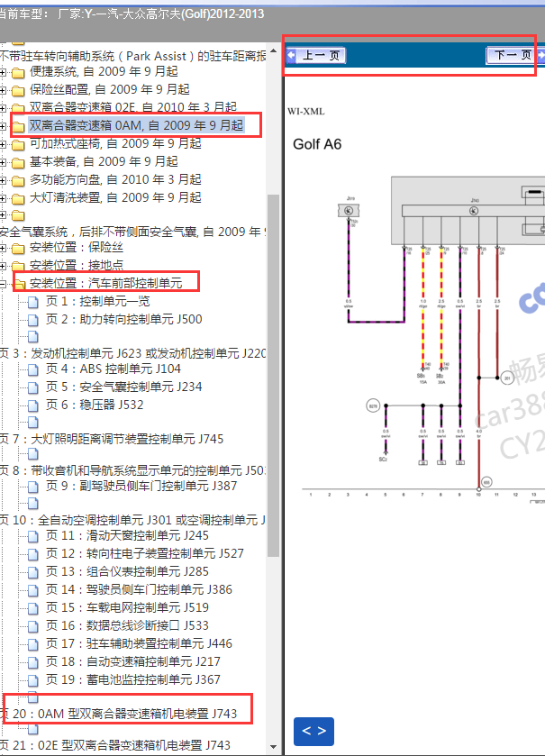
Task: Select folder 双离合器变速箱 0AM, 自 2009 年 9 月起
Action: (136, 125)
